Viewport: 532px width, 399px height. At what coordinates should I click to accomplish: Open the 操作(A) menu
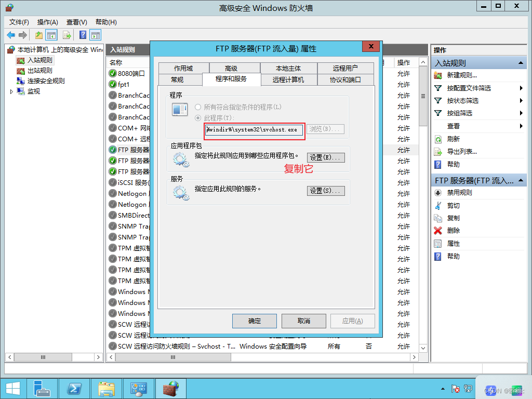[47, 22]
